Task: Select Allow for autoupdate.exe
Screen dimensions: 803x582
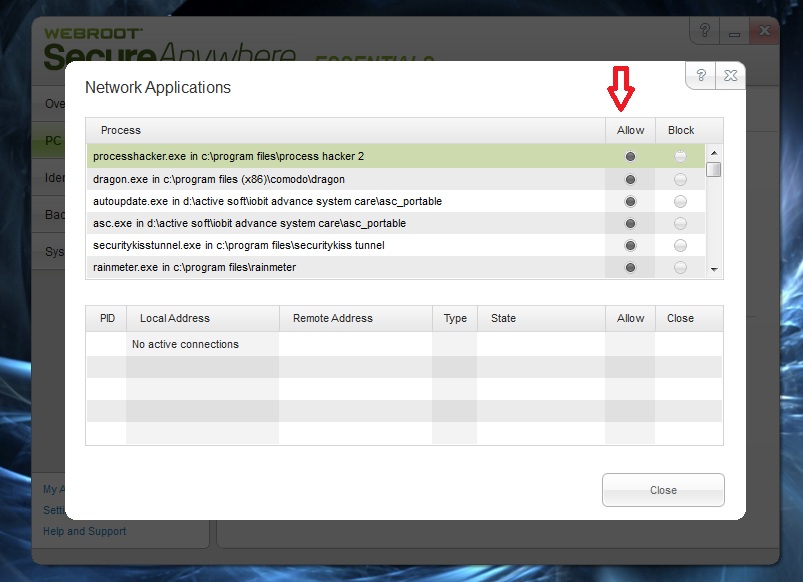Action: tap(630, 201)
